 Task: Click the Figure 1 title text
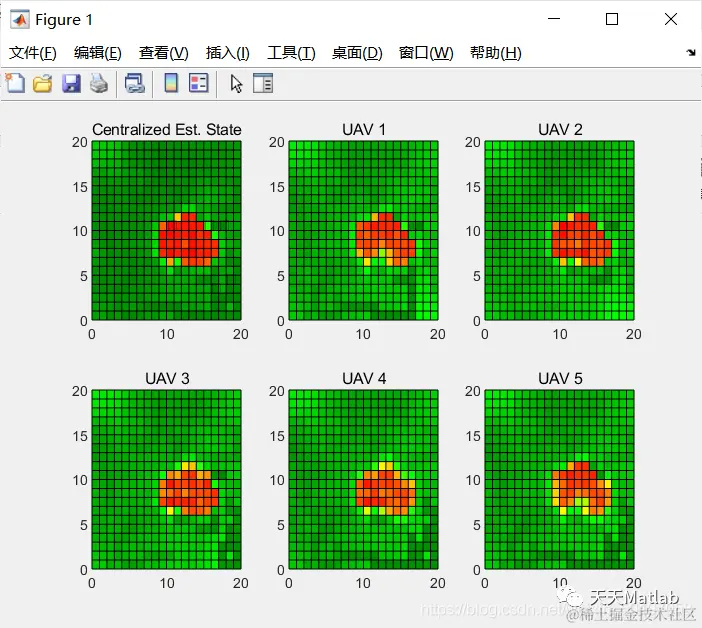[64, 20]
